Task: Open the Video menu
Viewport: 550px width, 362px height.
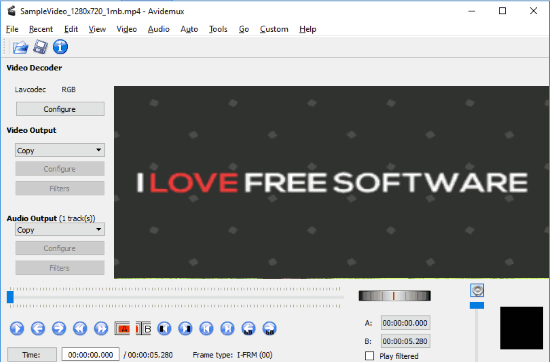Action: point(127,29)
